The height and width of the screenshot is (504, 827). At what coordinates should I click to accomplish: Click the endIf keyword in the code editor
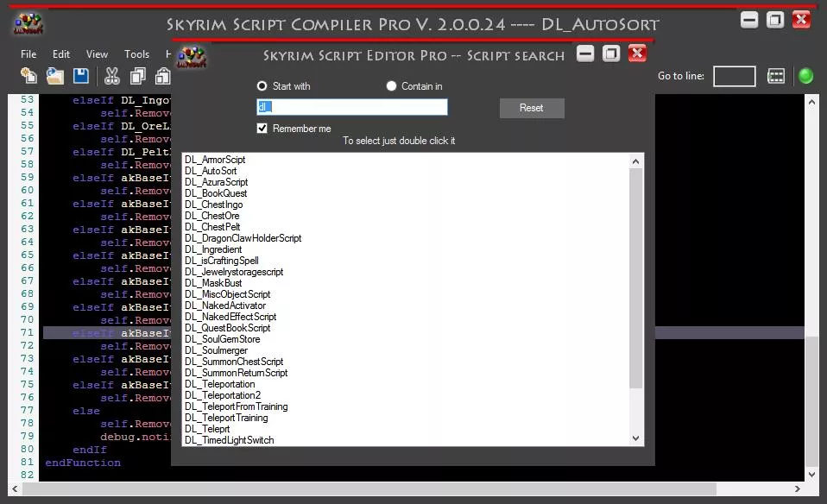pos(90,450)
